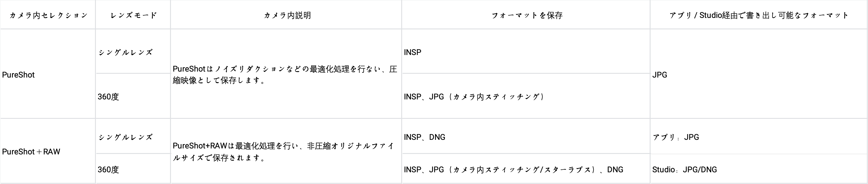This screenshot has height=184, width=868.
Task: Select the アプリ / Studio経由 export formats header
Action: coord(758,15)
